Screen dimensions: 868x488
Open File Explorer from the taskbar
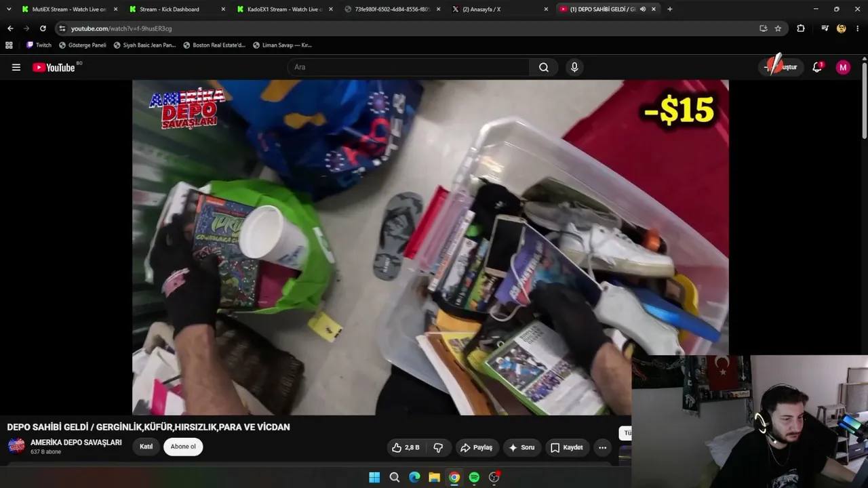tap(434, 477)
